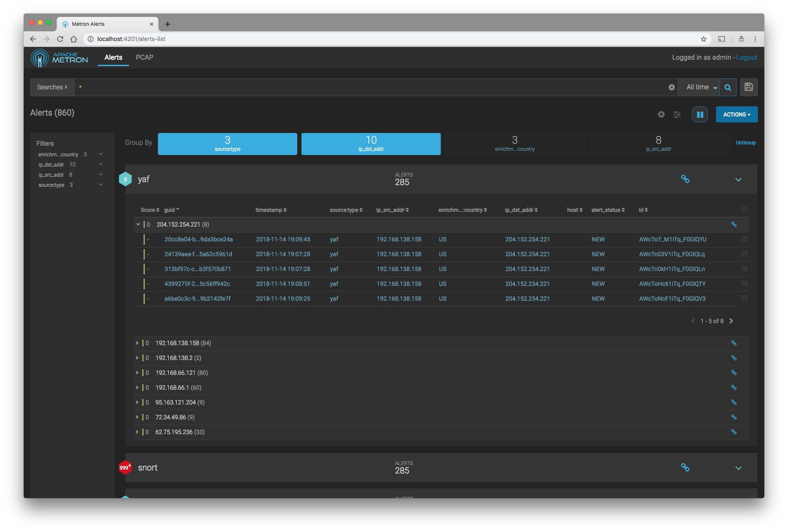
Task: Click link icon on 192.168.138.2 row
Action: point(734,358)
